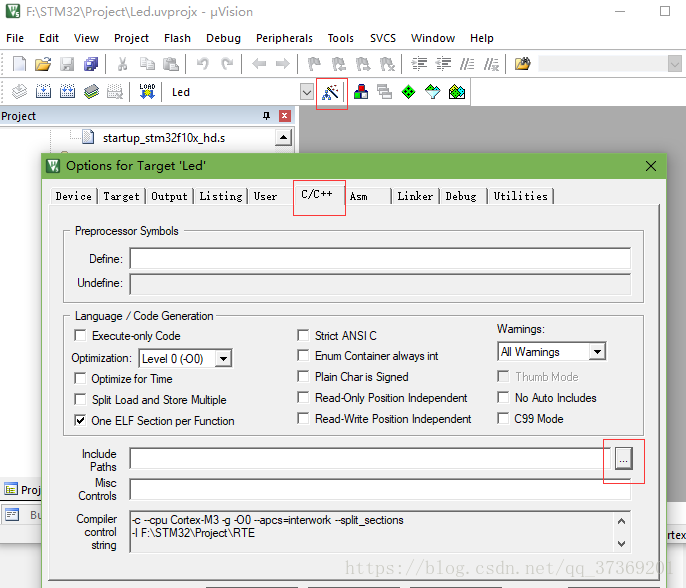Pin the Project panel

266,116
